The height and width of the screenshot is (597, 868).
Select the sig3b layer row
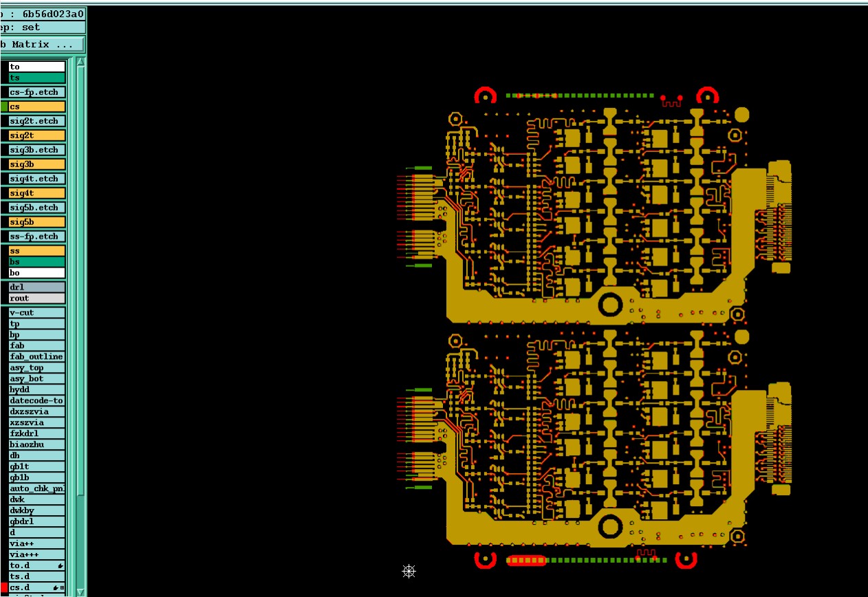tap(37, 164)
